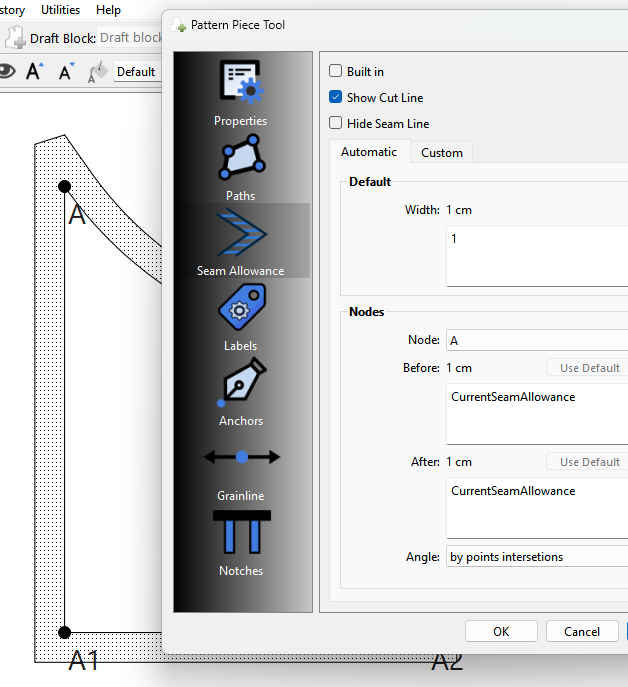Select the Paths section icon

click(240, 167)
